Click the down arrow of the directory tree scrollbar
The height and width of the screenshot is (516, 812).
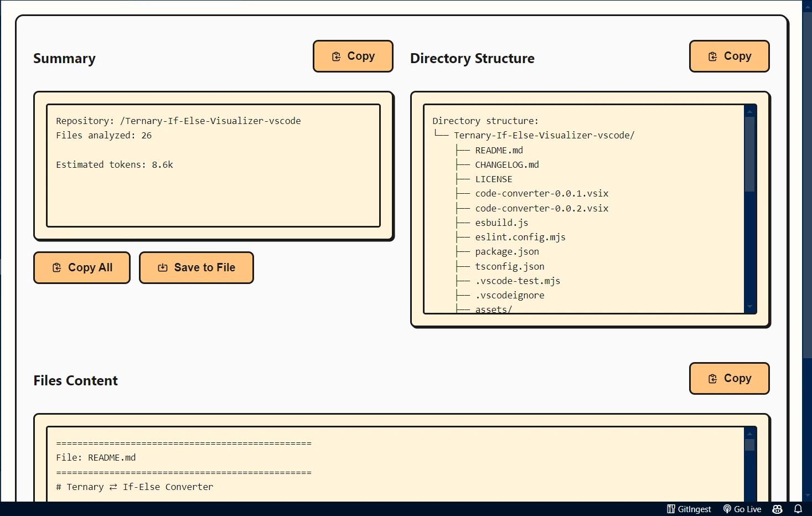750,307
